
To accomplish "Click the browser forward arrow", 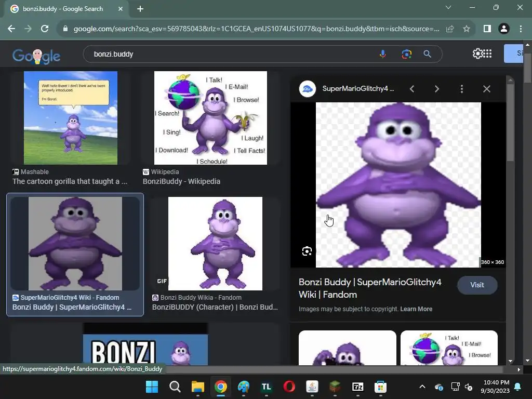I will [28, 29].
